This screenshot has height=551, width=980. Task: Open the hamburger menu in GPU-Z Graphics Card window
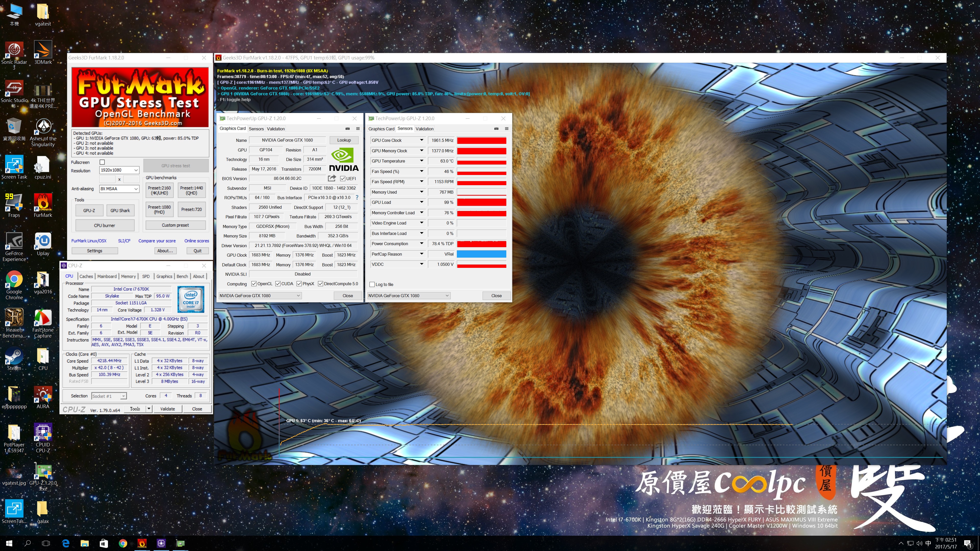click(358, 129)
